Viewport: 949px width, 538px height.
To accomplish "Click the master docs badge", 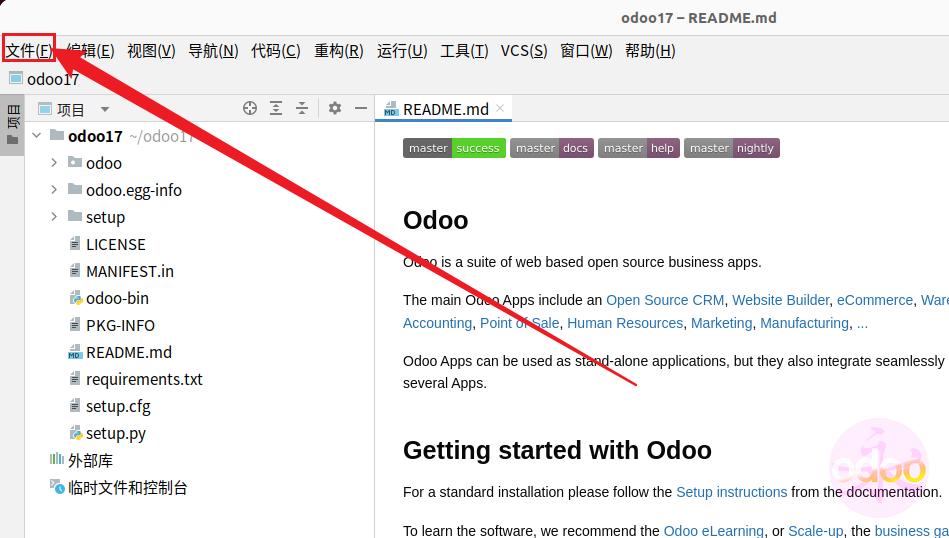I will tap(551, 148).
